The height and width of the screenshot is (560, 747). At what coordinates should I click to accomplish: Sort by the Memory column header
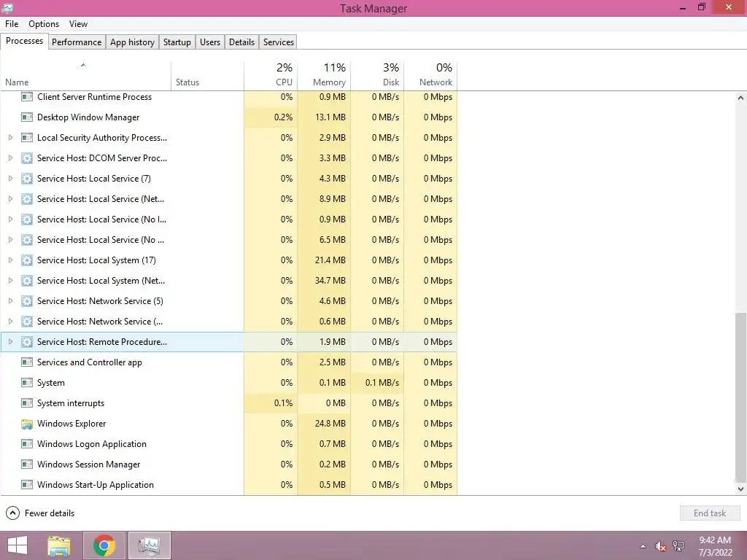(324, 76)
